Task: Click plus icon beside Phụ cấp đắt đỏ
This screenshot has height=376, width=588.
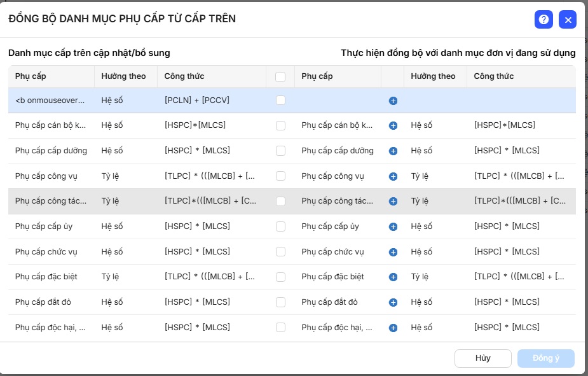Action: 393,302
